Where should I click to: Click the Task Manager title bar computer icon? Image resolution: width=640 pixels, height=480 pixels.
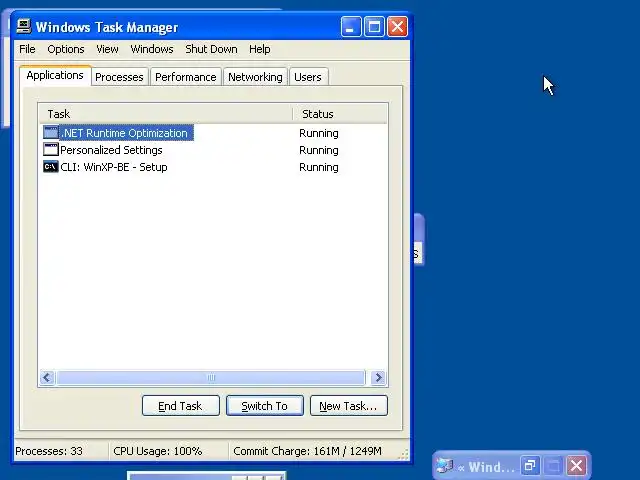(x=24, y=27)
